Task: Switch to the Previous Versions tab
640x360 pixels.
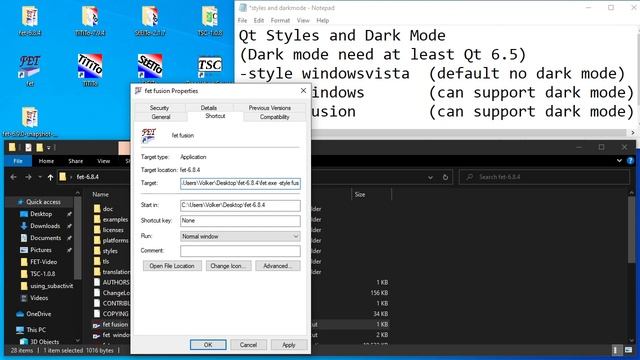Action: point(270,108)
